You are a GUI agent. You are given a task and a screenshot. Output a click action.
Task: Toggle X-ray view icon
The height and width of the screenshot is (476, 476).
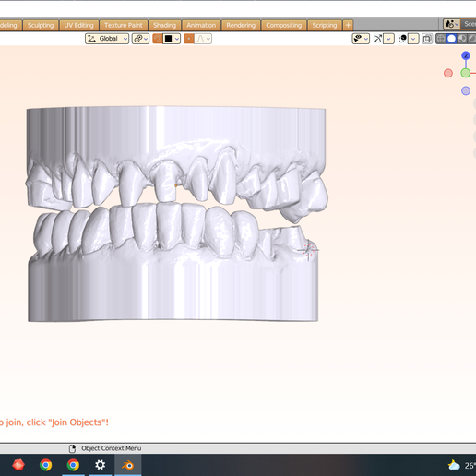point(427,39)
